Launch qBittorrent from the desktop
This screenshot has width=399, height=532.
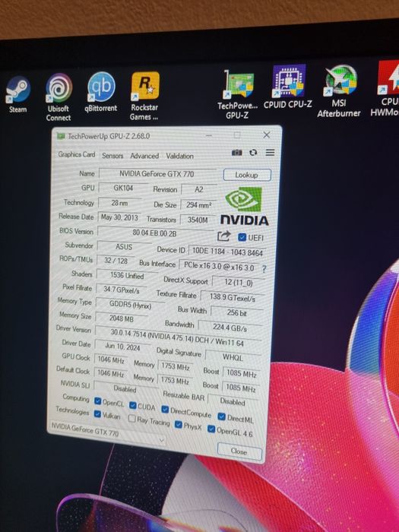[x=101, y=92]
